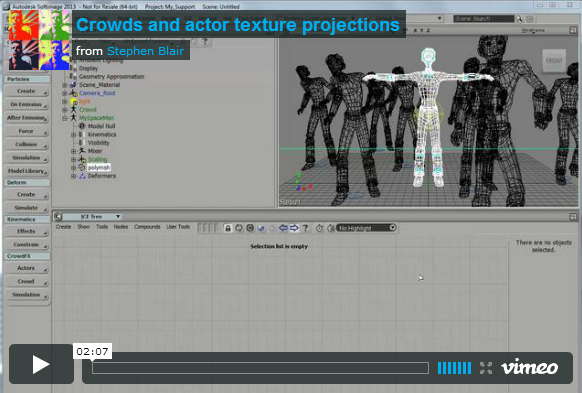The image size is (582, 393).
Task: Click the Head view cube in the viewport
Action: (x=554, y=60)
